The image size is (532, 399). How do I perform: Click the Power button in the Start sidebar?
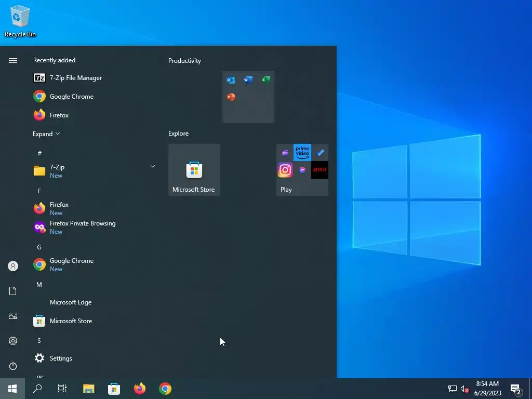(13, 366)
